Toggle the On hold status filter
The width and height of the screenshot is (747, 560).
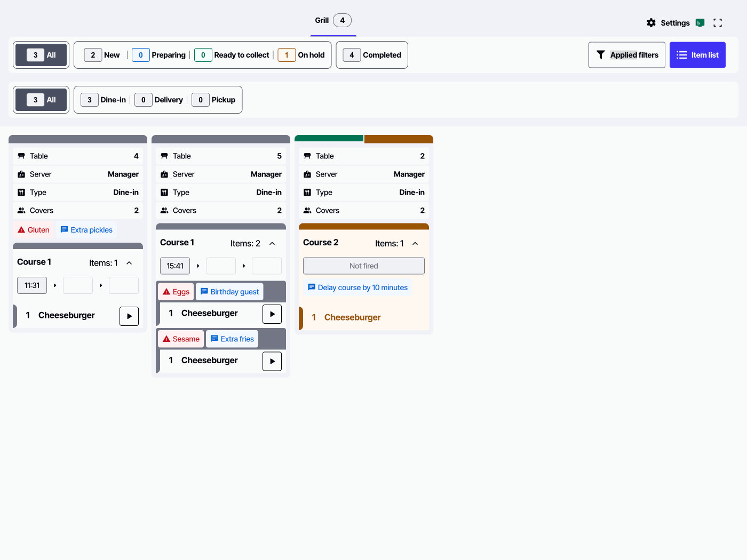[302, 54]
